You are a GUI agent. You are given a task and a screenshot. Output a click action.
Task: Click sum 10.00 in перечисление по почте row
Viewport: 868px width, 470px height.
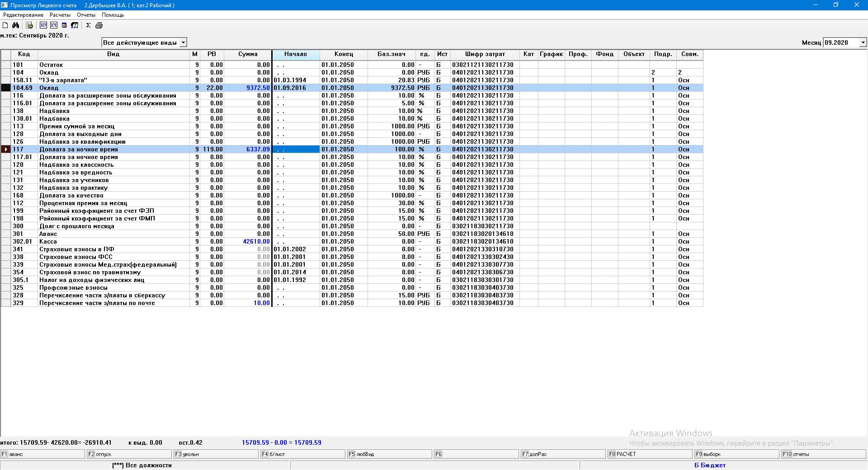248,303
